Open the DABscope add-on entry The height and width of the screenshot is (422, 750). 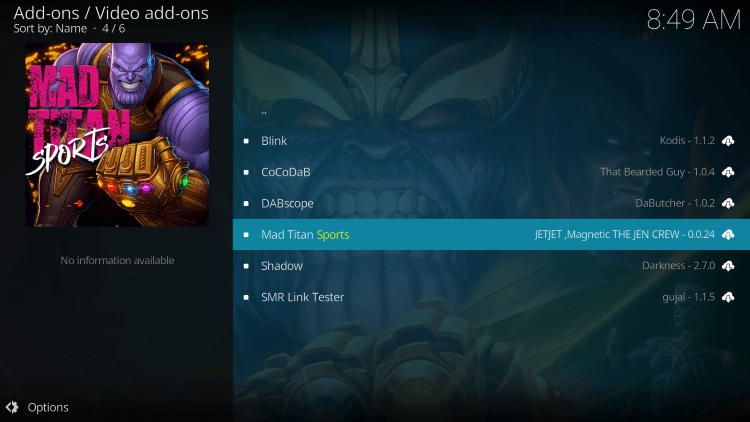tap(491, 203)
